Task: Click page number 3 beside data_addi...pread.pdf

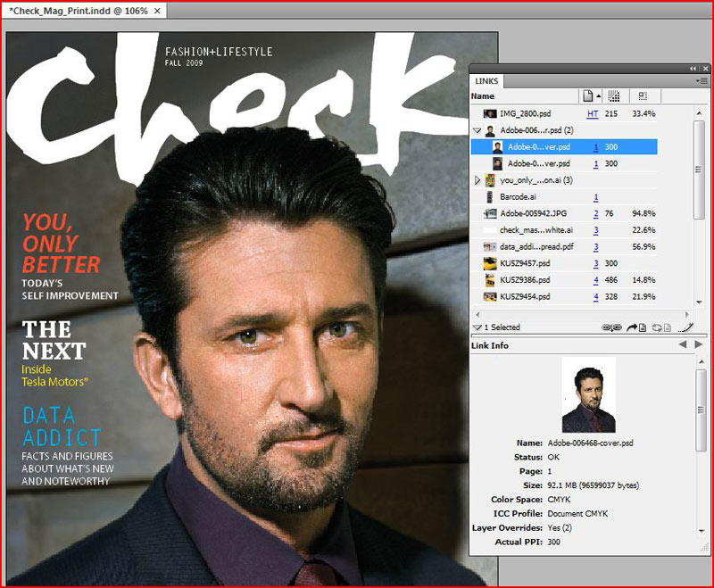Action: click(x=596, y=246)
